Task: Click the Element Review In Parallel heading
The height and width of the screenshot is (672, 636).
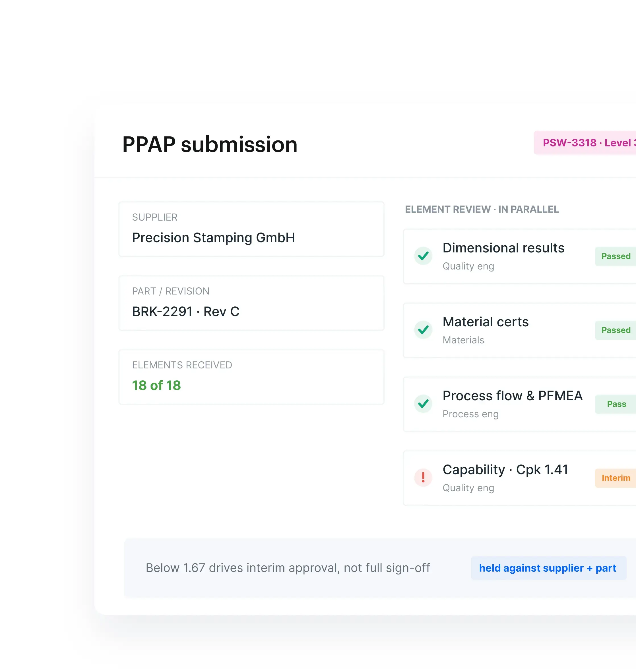Action: pyautogui.click(x=482, y=210)
